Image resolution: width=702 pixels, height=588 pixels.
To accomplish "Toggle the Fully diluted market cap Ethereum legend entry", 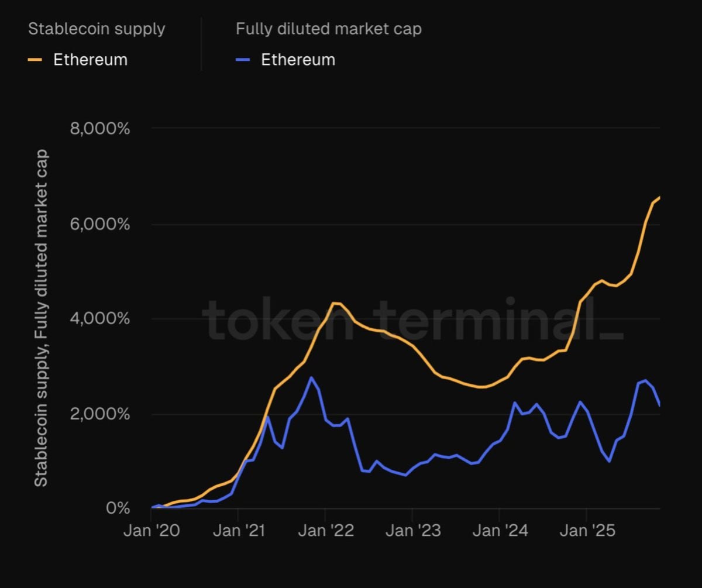I will point(298,60).
